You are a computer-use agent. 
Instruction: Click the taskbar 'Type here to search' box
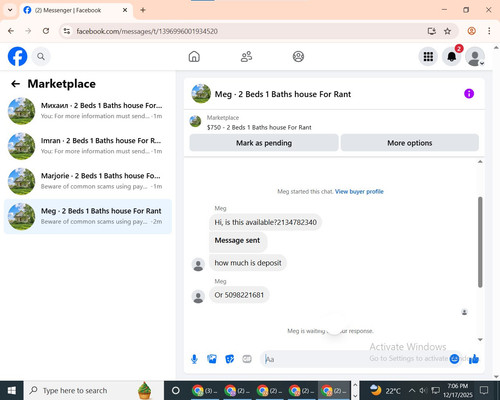point(94,390)
